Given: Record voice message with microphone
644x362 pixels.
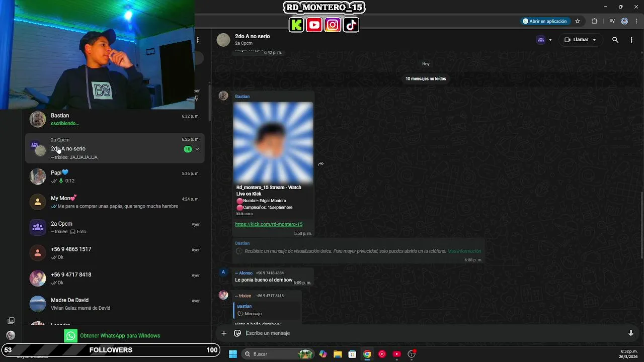Looking at the screenshot, I should [x=630, y=333].
